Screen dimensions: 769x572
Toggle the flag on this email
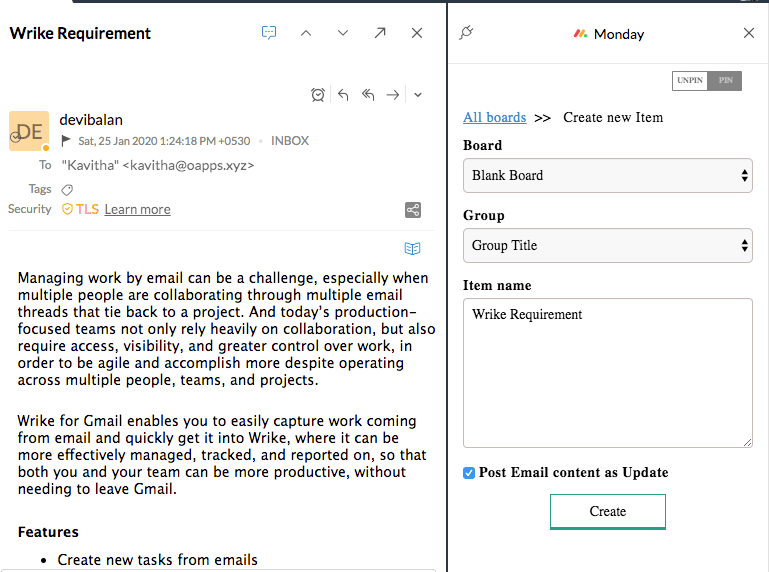66,141
